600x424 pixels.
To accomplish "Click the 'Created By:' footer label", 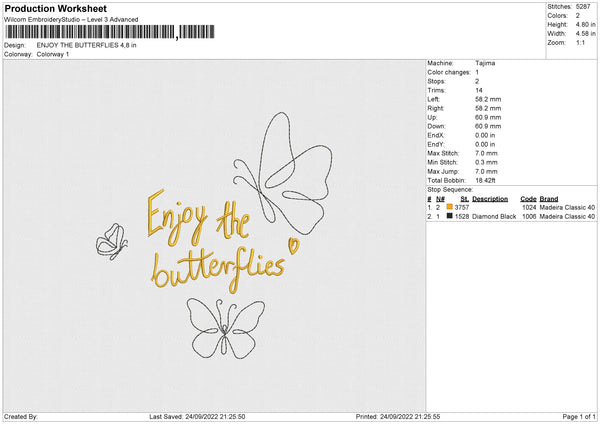I will coord(21,417).
